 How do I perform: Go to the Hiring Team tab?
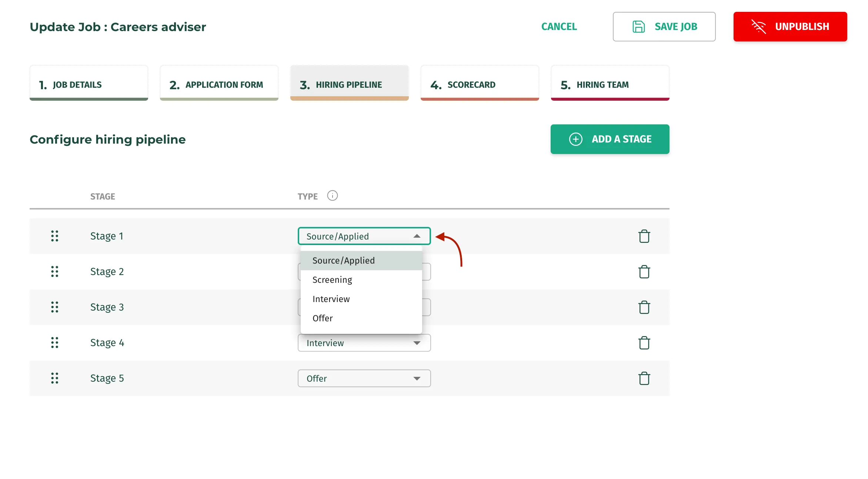click(x=610, y=83)
